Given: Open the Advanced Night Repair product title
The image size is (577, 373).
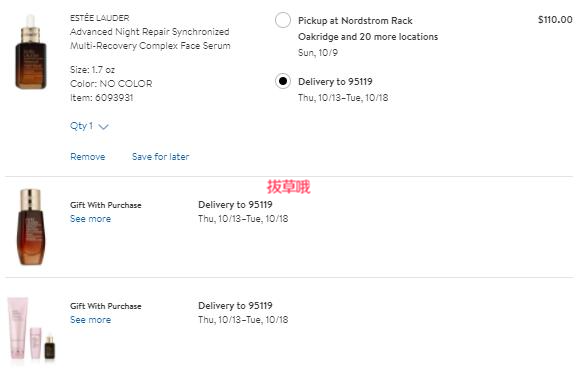Looking at the screenshot, I should tap(150, 39).
